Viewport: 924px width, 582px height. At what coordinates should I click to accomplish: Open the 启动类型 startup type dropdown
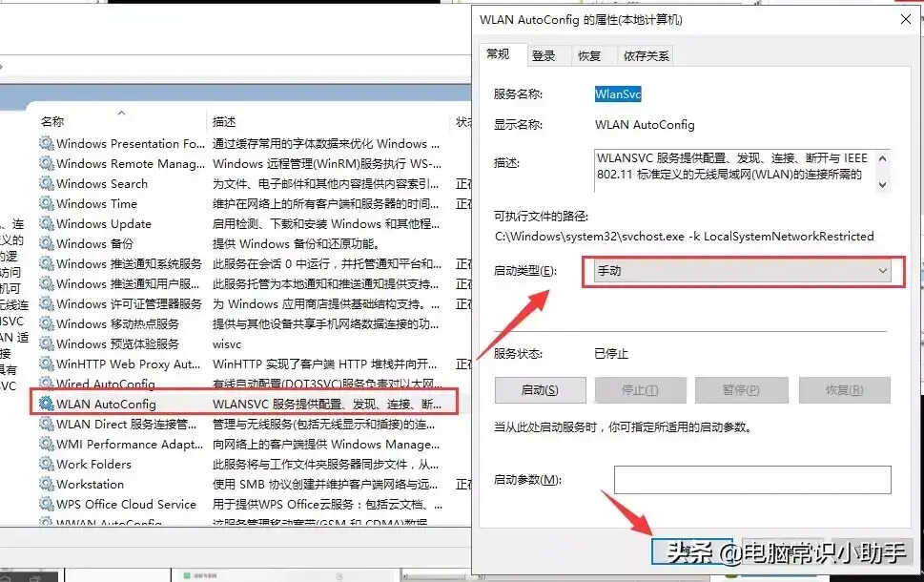(x=743, y=271)
